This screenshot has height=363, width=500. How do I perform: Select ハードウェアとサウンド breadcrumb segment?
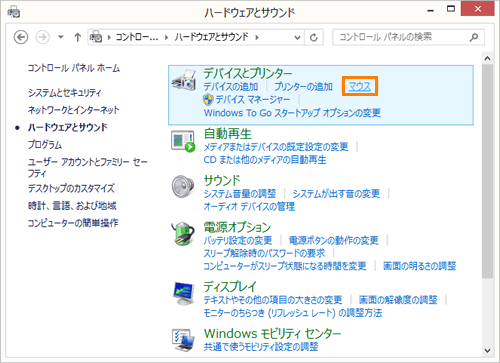(212, 37)
